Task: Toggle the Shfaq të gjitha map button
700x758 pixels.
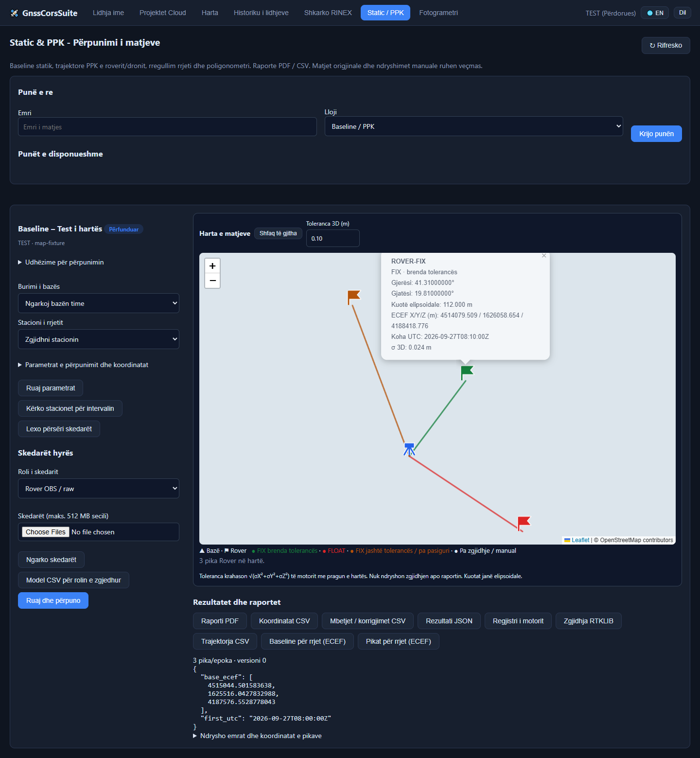Action: click(x=278, y=233)
